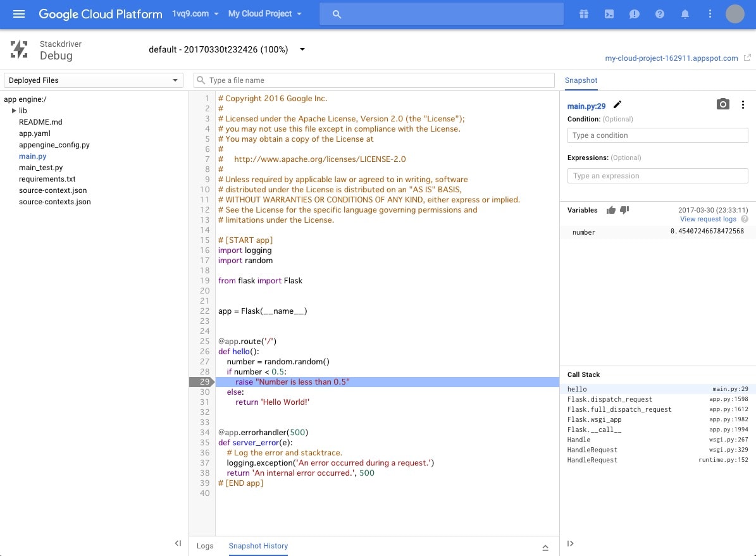The width and height of the screenshot is (756, 556).
Task: Select the HandleRequest frame at runtime.py:152
Action: point(658,460)
